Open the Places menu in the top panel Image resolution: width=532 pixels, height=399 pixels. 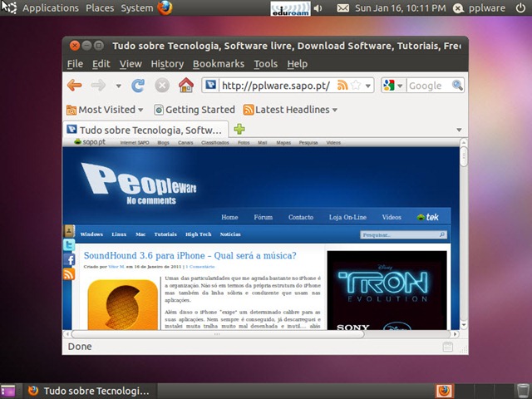point(100,7)
